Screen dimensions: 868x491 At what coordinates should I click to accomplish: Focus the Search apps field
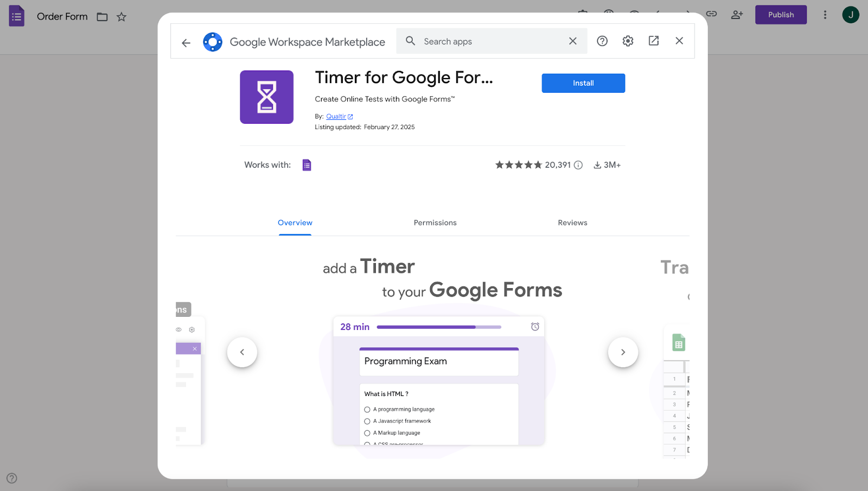[492, 41]
